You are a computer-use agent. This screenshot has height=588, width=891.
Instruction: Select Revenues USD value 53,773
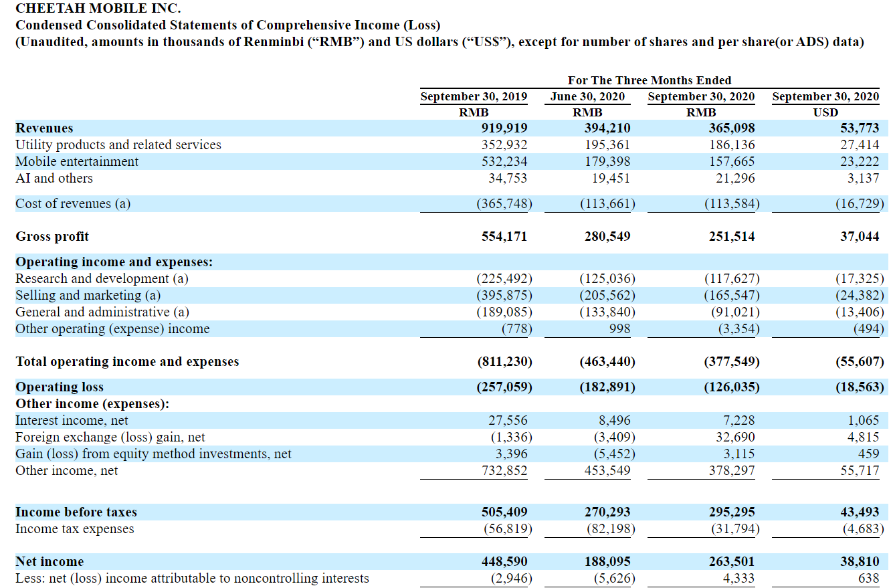[860, 128]
